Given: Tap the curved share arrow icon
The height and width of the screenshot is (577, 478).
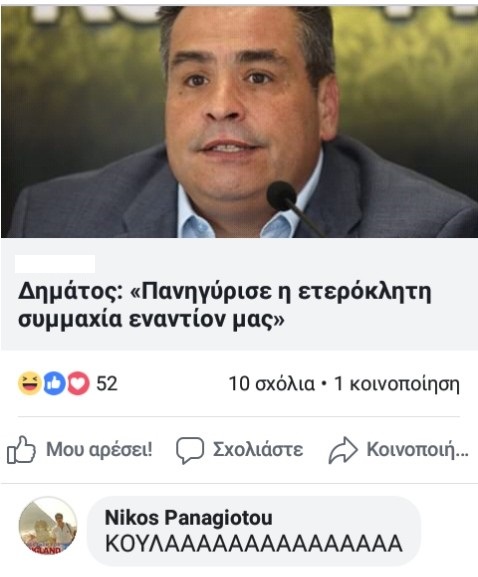Looking at the screenshot, I should pyautogui.click(x=343, y=450).
